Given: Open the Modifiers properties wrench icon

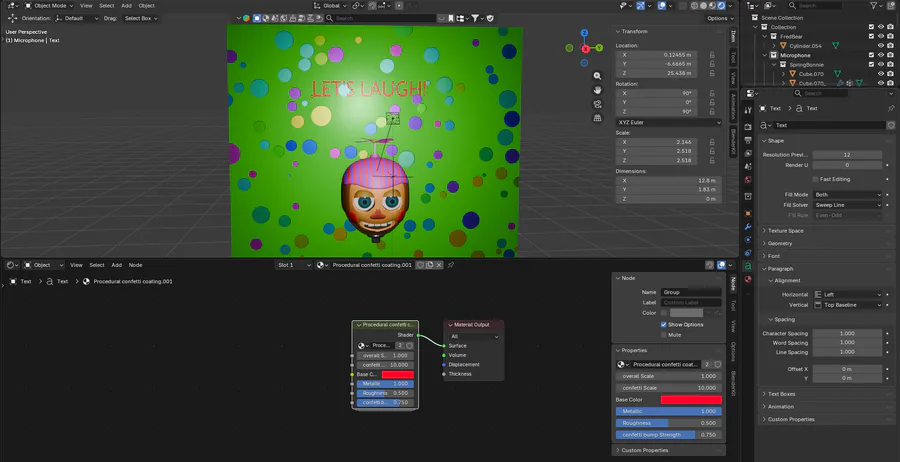Looking at the screenshot, I should coord(748,227).
